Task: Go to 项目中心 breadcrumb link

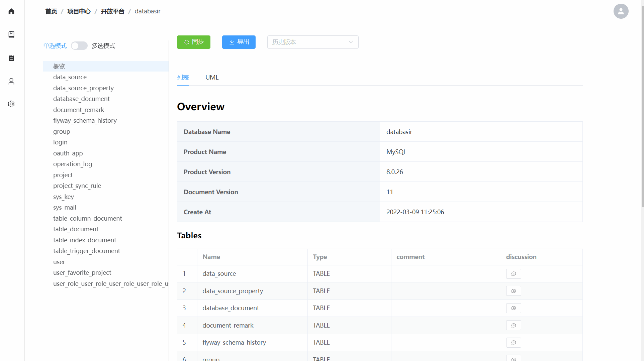Action: point(79,11)
